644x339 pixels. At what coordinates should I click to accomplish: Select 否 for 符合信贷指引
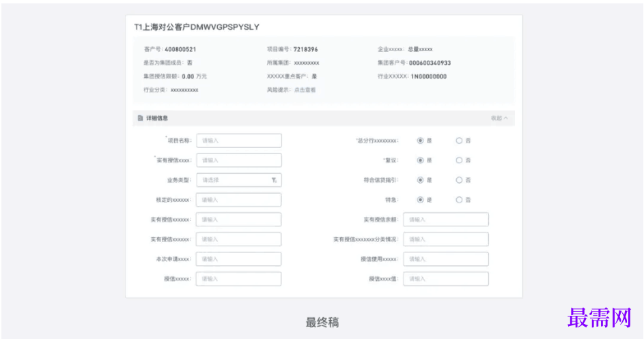(459, 180)
